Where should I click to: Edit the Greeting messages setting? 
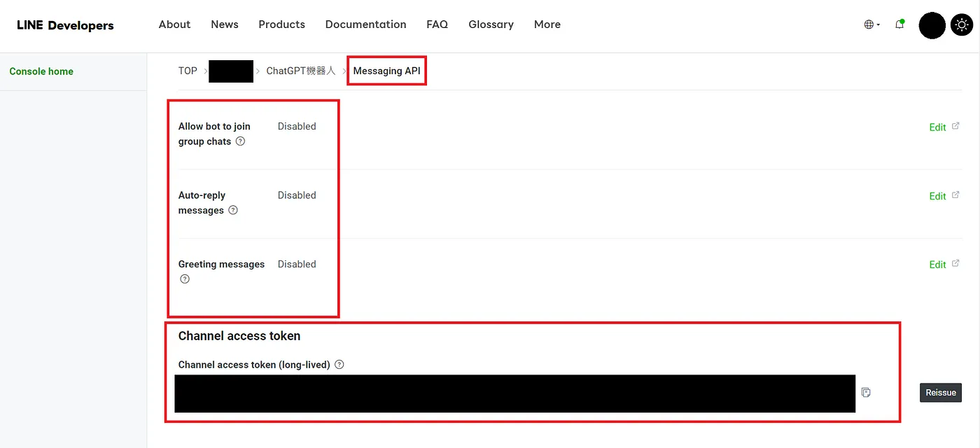tap(937, 265)
